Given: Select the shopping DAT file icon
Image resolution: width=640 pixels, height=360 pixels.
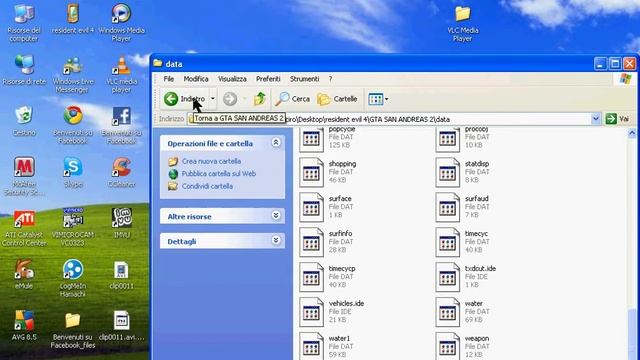Looking at the screenshot, I should click(311, 173).
